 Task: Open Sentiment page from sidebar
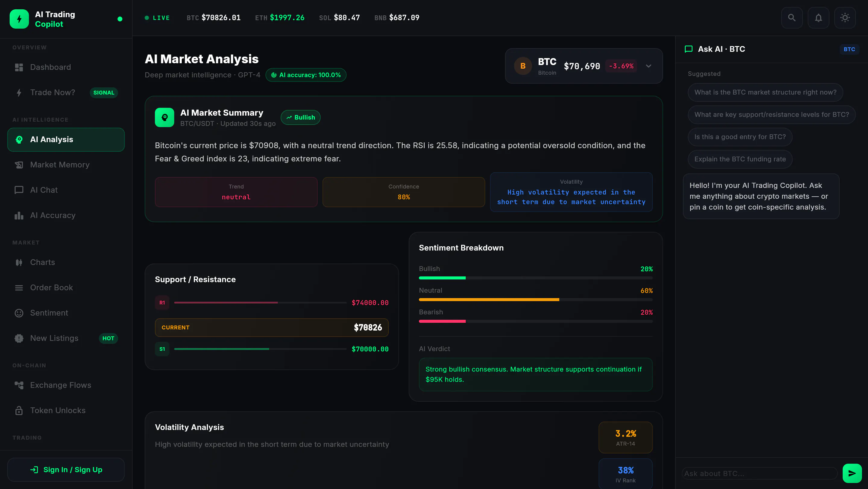point(66,313)
